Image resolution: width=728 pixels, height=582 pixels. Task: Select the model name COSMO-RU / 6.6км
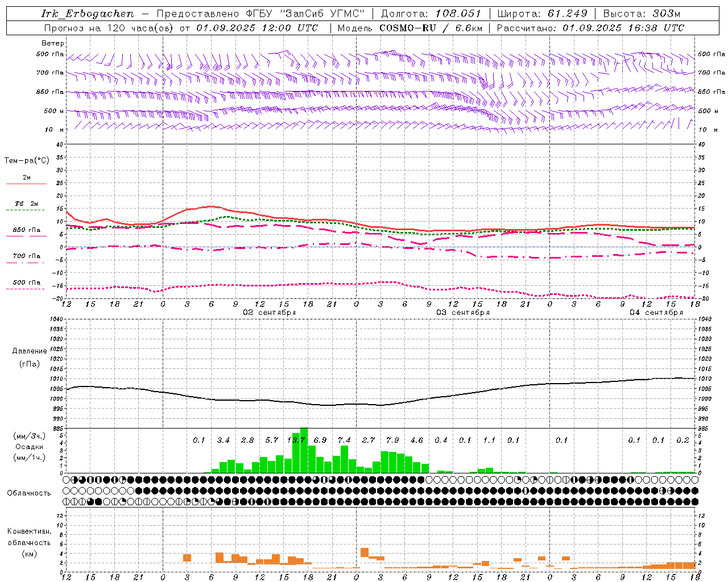(431, 28)
